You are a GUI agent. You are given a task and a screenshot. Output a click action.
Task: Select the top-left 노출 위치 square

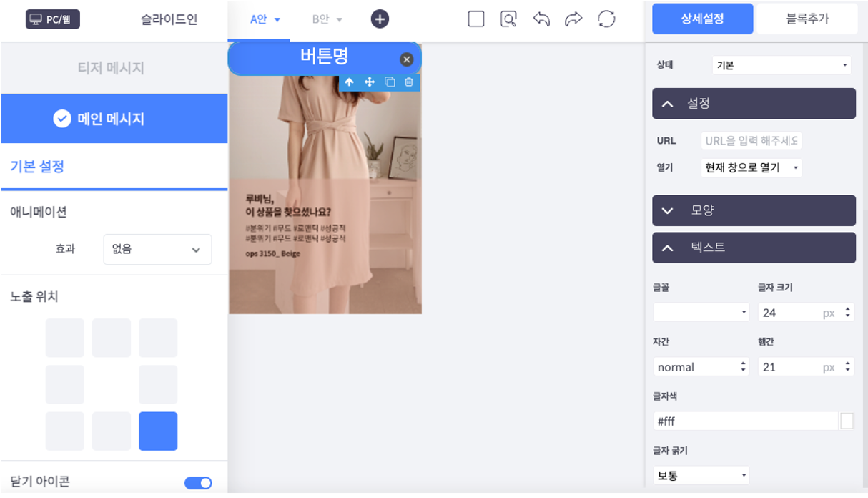click(65, 338)
